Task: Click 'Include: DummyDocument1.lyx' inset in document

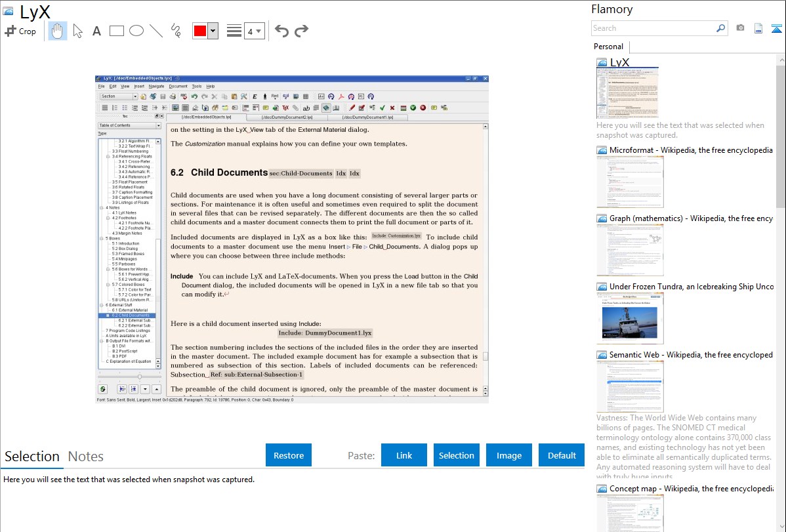Action: [x=325, y=333]
